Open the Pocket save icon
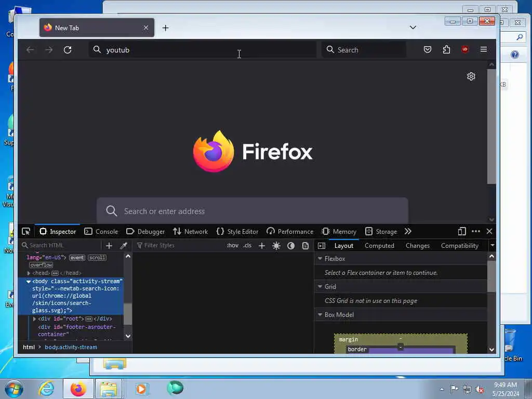The width and height of the screenshot is (532, 399). click(x=428, y=49)
